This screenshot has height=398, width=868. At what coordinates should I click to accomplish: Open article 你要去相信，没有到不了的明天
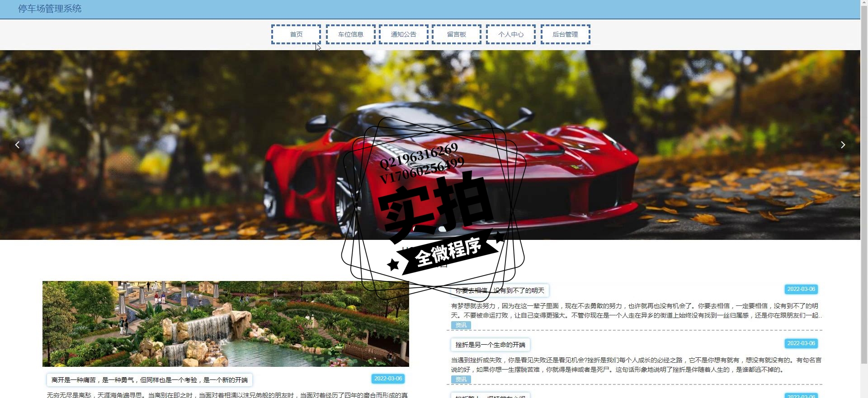coord(500,290)
